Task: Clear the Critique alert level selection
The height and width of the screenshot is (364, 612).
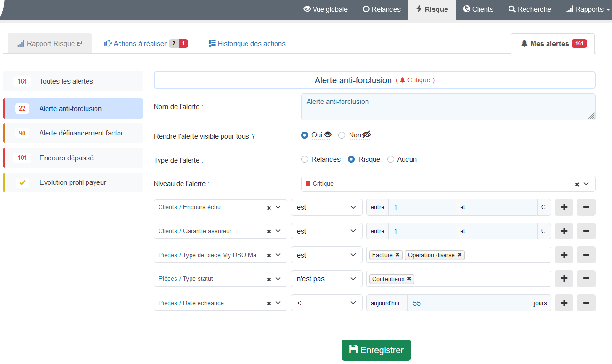Action: (577, 184)
